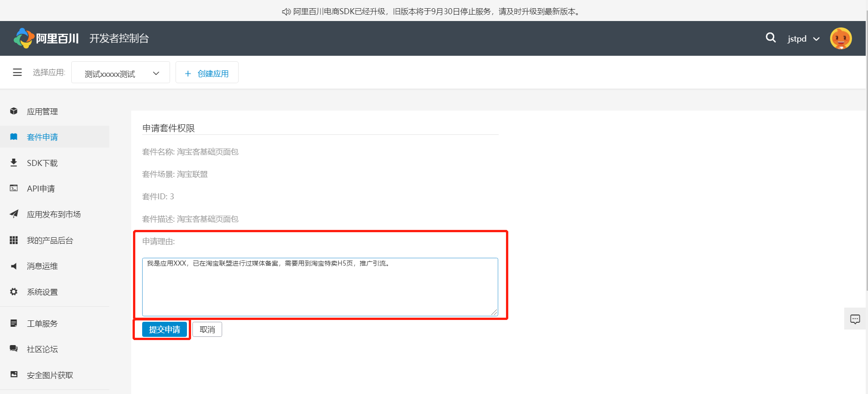Open the 测试xxxxx测试 application selector
The width and height of the screenshot is (868, 394).
pyautogui.click(x=121, y=73)
